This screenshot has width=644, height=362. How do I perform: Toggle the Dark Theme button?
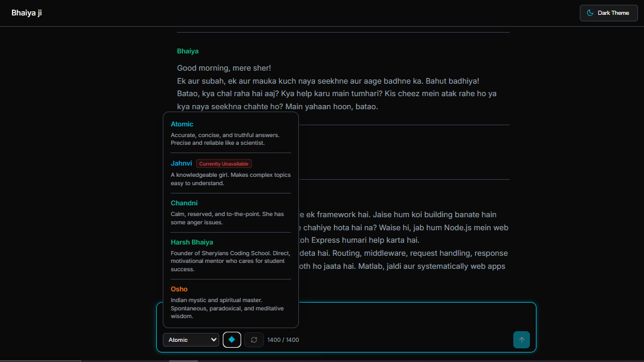[608, 12]
